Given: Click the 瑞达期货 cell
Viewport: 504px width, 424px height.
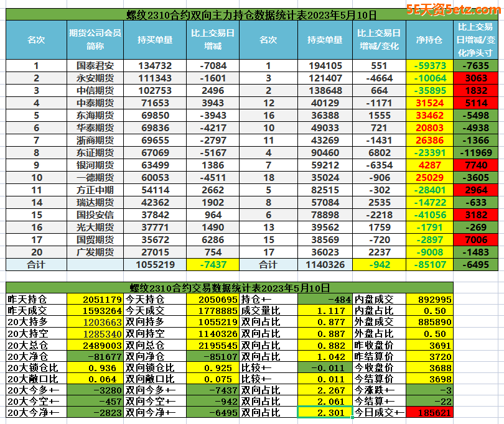Looking at the screenshot, I should pos(95,203).
